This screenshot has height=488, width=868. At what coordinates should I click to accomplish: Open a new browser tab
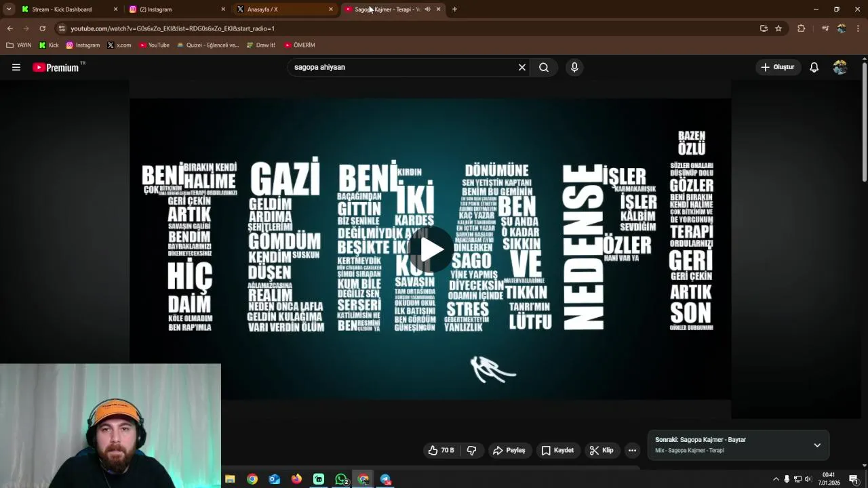(x=454, y=9)
